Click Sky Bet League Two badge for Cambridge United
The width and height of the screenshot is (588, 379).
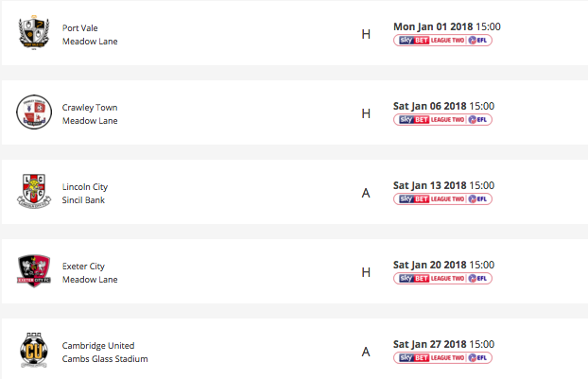pos(442,358)
